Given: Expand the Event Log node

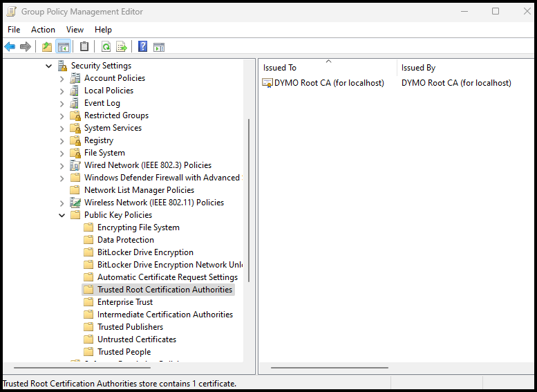Looking at the screenshot, I should (62, 104).
